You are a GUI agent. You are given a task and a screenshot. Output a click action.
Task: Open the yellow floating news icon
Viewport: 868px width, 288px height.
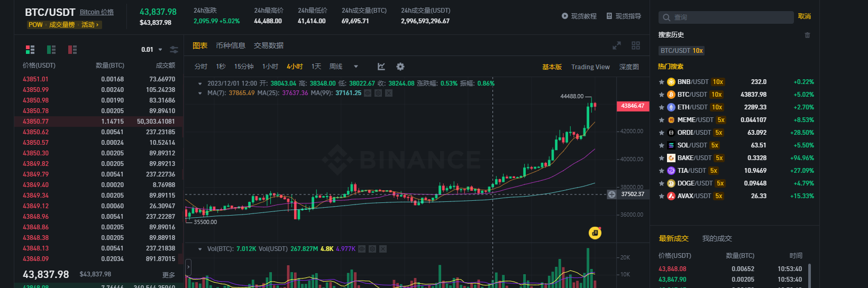coord(595,233)
